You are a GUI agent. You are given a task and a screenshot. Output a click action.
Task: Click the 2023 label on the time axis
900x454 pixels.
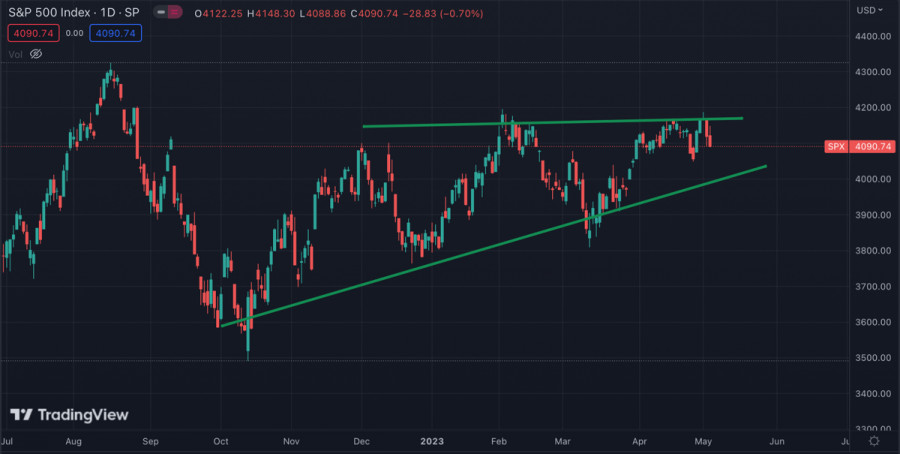click(432, 440)
